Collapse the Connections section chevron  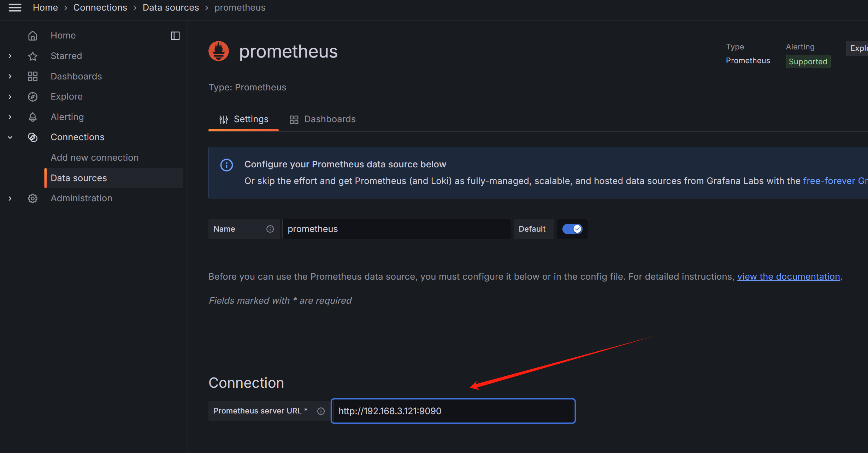[10, 137]
